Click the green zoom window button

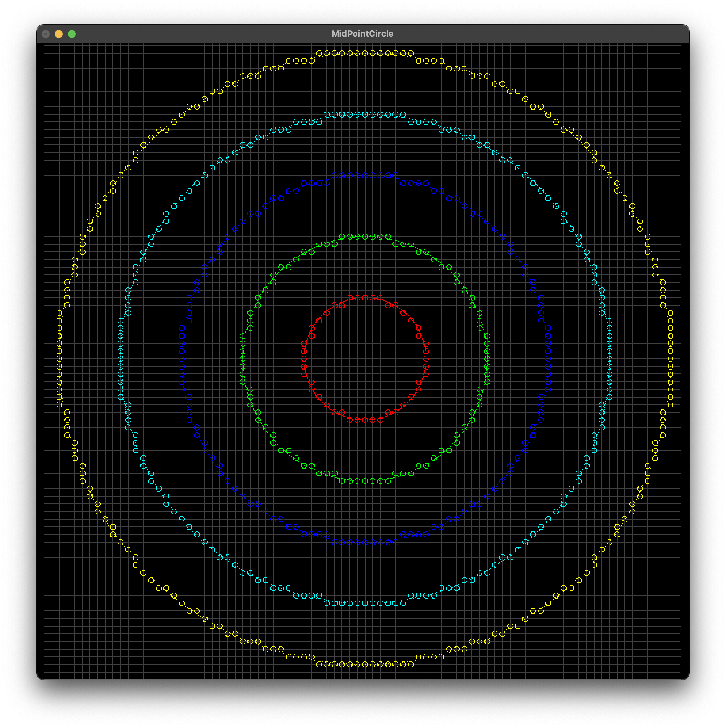71,34
